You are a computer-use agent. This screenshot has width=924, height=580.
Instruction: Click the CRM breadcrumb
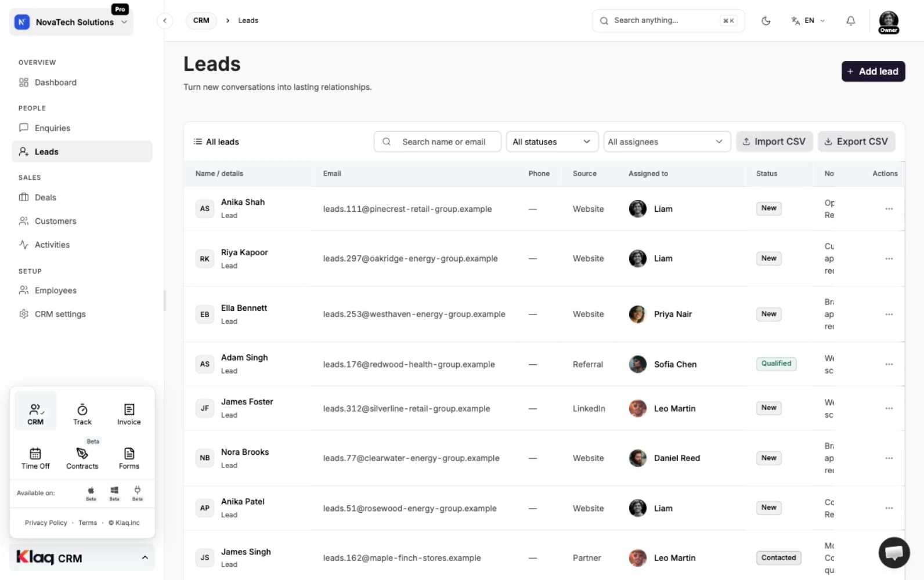[201, 20]
